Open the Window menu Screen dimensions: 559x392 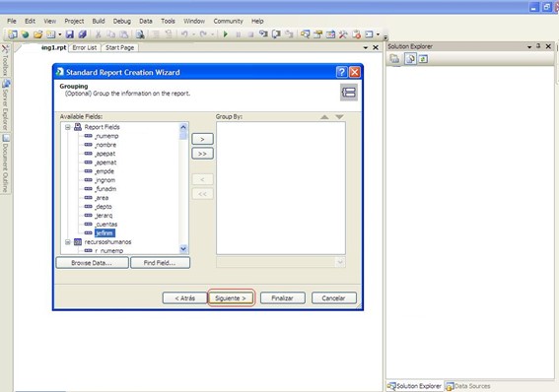[194, 21]
